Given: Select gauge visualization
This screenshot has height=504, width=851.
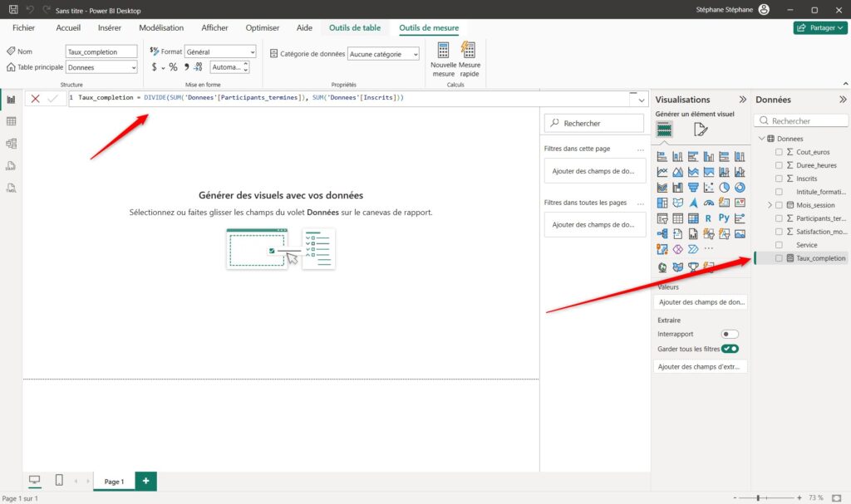Looking at the screenshot, I should [x=709, y=203].
